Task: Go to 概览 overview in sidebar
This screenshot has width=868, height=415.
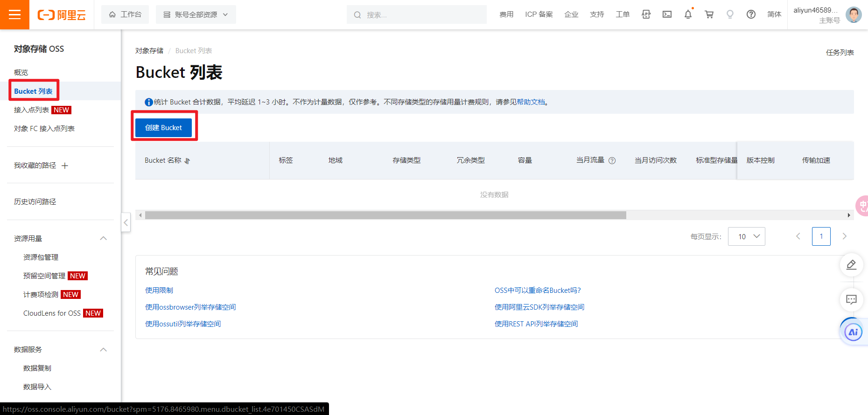Action: coord(21,72)
